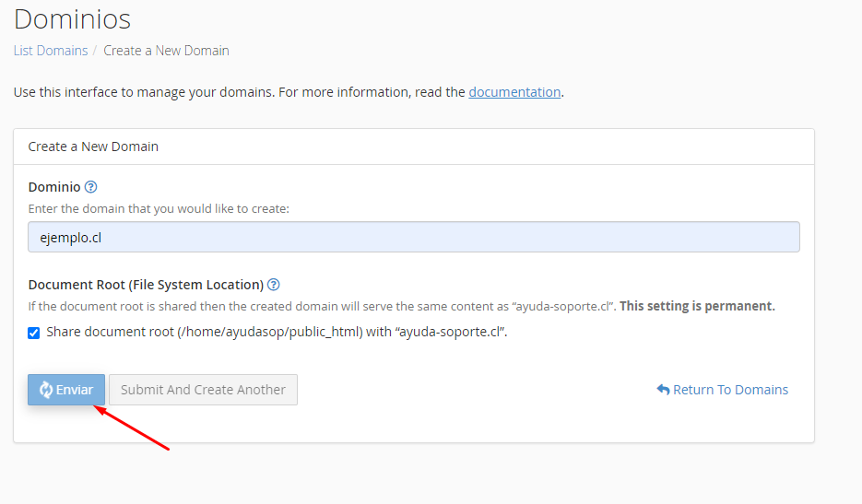
Task: Click the Enter the domain helper text
Action: [159, 209]
